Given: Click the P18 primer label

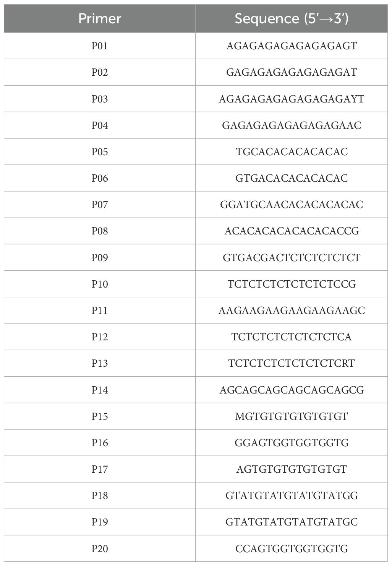Looking at the screenshot, I should coord(100,496).
